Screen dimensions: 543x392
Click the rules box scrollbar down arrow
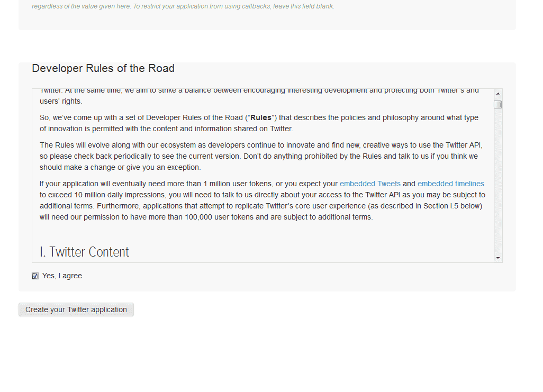pyautogui.click(x=498, y=258)
